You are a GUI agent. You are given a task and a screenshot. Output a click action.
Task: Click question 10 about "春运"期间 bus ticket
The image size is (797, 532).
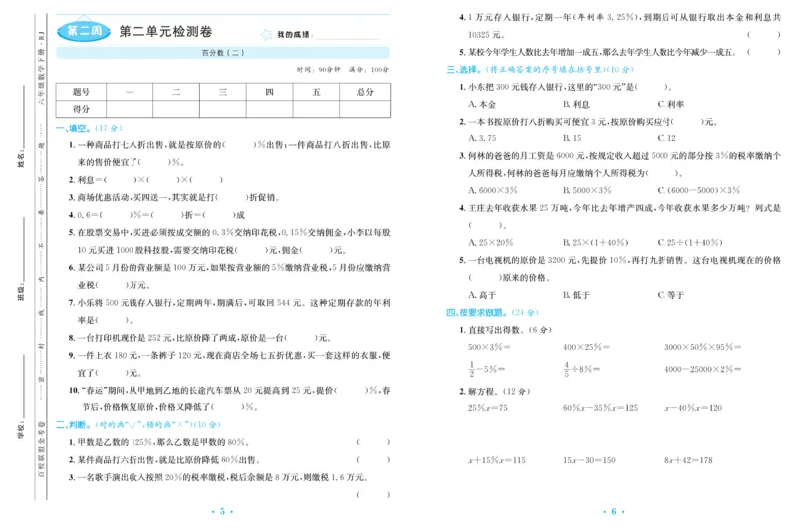(229, 399)
